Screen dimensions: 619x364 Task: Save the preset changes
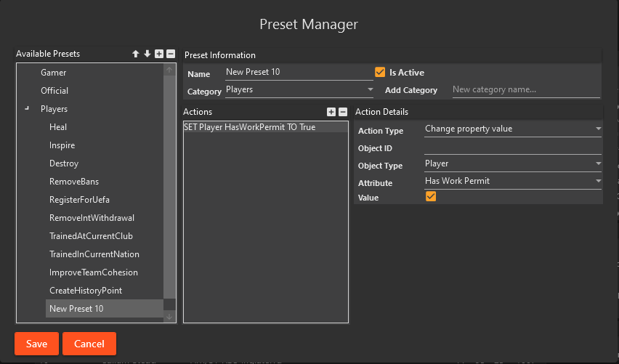37,344
